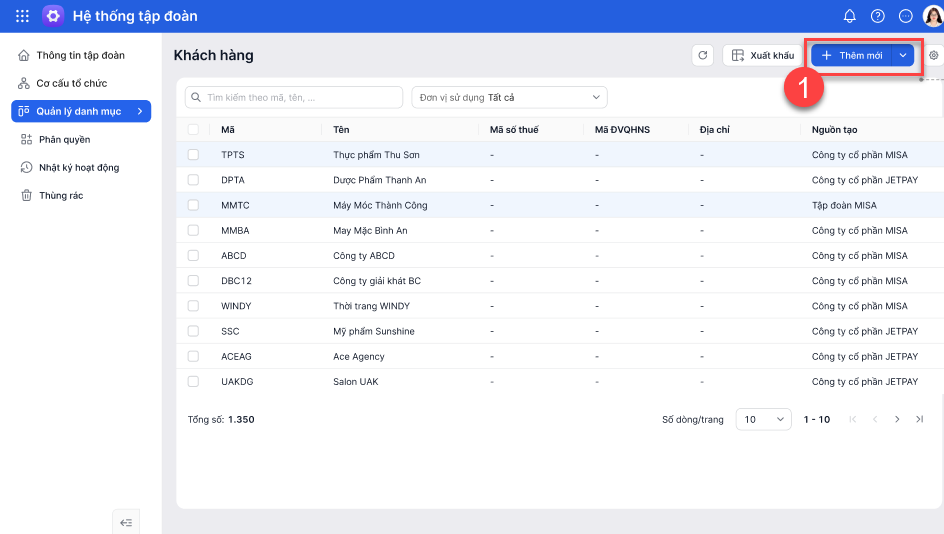Collapse the sidebar using bottom icon
This screenshot has width=944, height=534.
tap(126, 522)
